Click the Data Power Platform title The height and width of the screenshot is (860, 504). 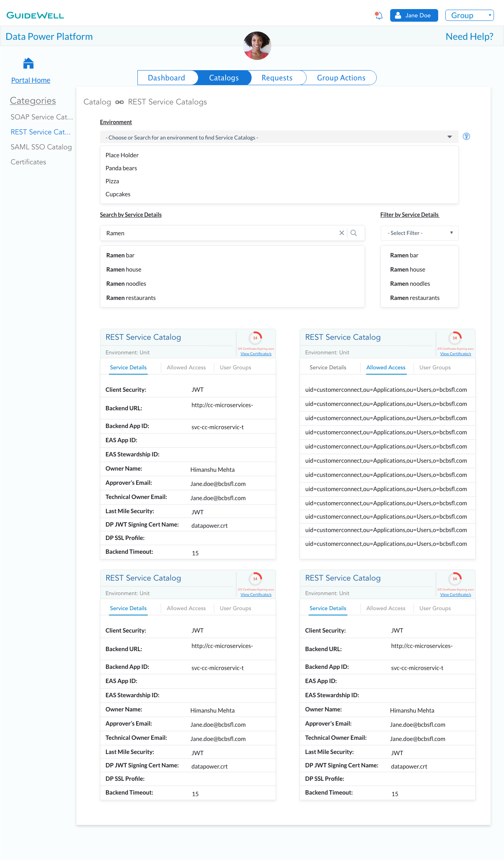pos(49,37)
